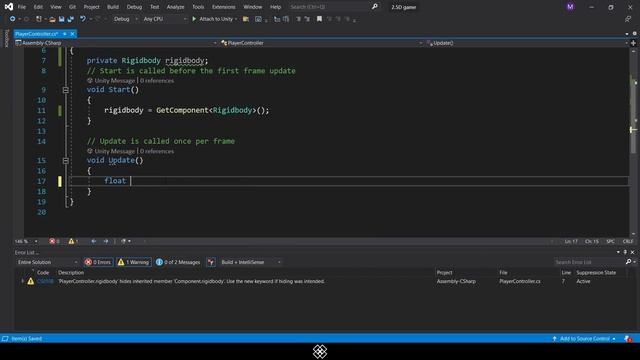Click the Error List search magnifier icon

629,262
